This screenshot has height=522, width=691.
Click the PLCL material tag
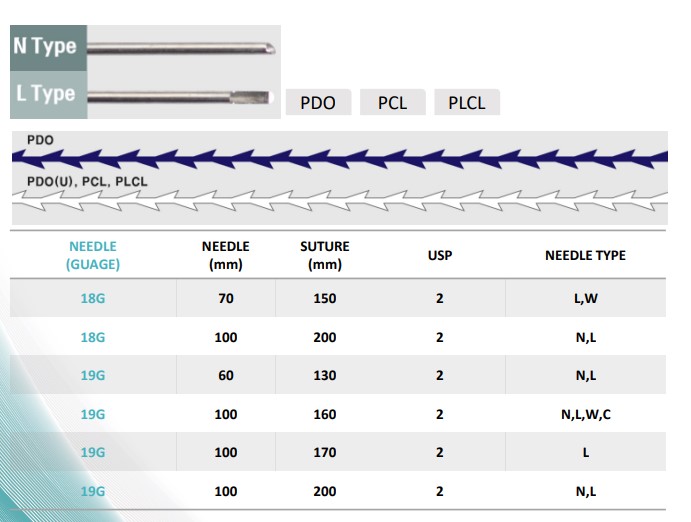[x=467, y=103]
